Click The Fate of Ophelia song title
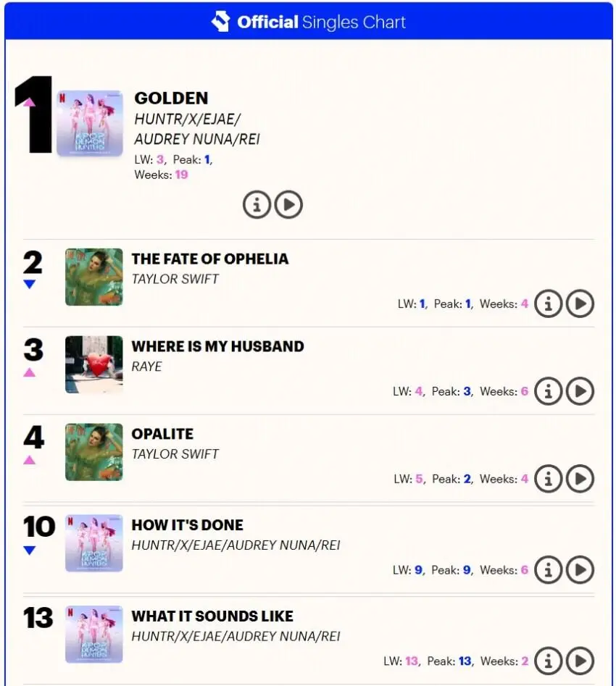The width and height of the screenshot is (616, 686). [209, 259]
